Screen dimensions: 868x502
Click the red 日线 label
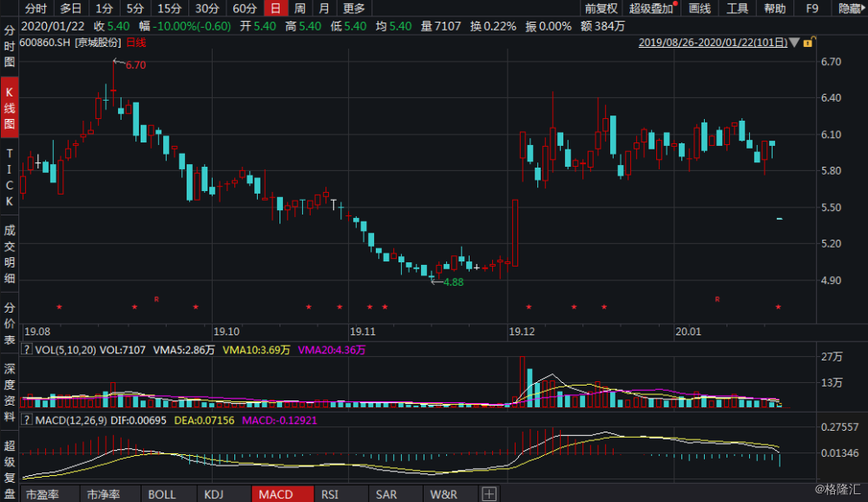point(136,43)
